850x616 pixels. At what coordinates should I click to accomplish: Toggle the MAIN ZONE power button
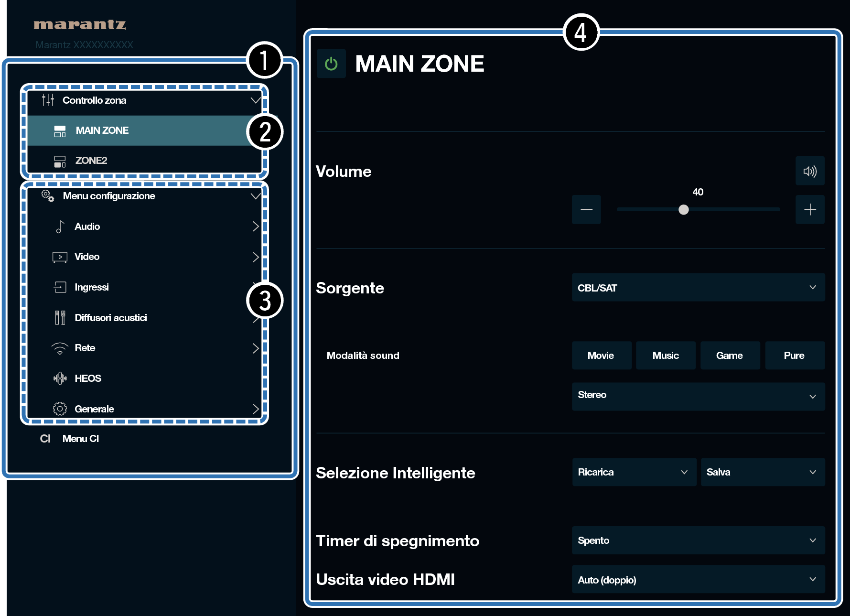click(x=331, y=64)
